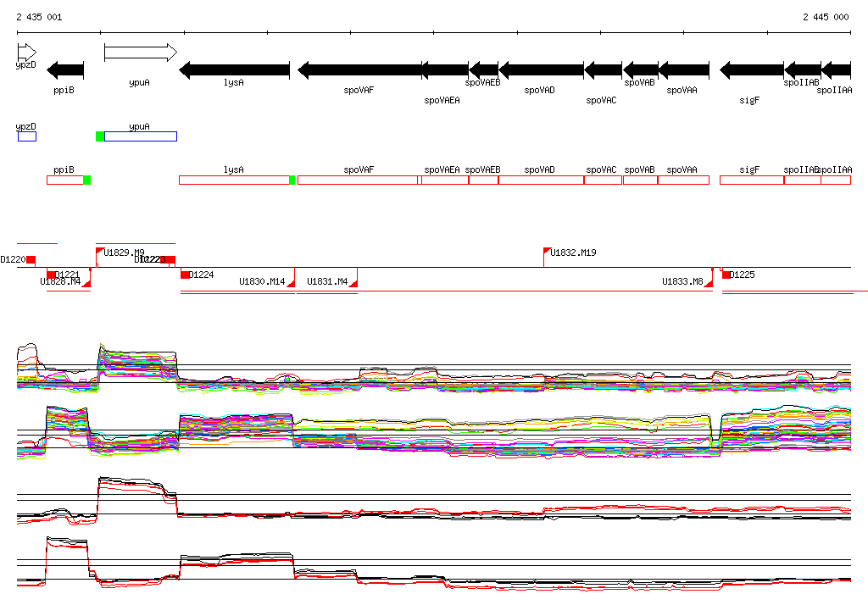
Task: Select the black lysA gene arrow
Action: (x=234, y=70)
